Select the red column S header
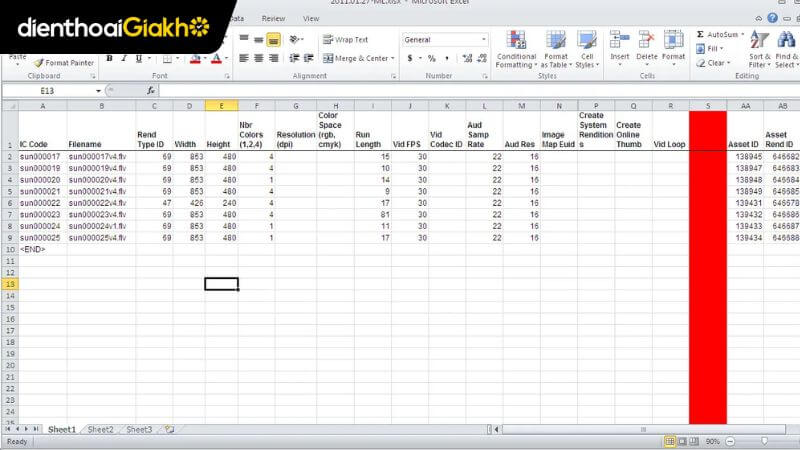 pyautogui.click(x=708, y=106)
